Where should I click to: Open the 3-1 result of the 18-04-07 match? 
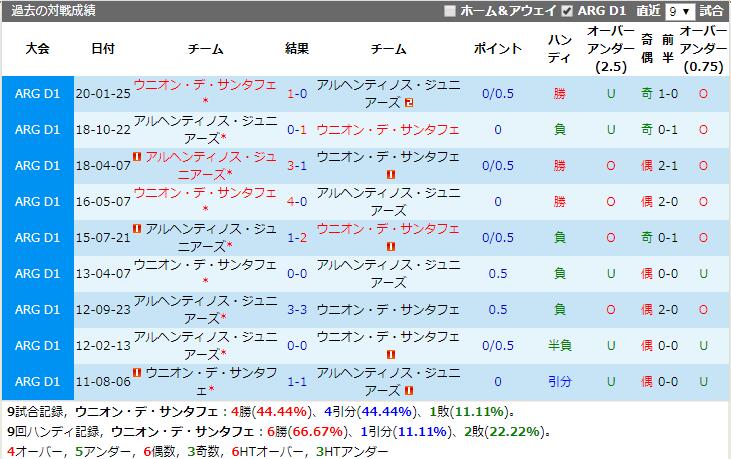pyautogui.click(x=297, y=165)
